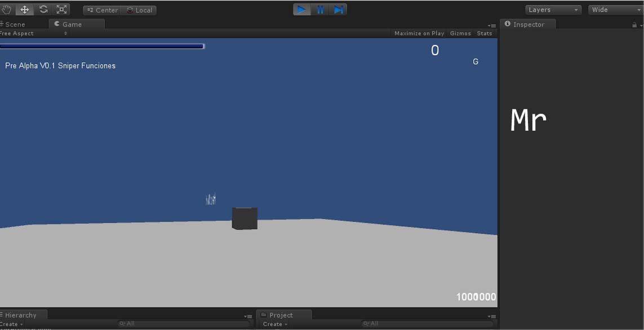This screenshot has height=330, width=644.
Task: Select the Move tool
Action: (24, 9)
